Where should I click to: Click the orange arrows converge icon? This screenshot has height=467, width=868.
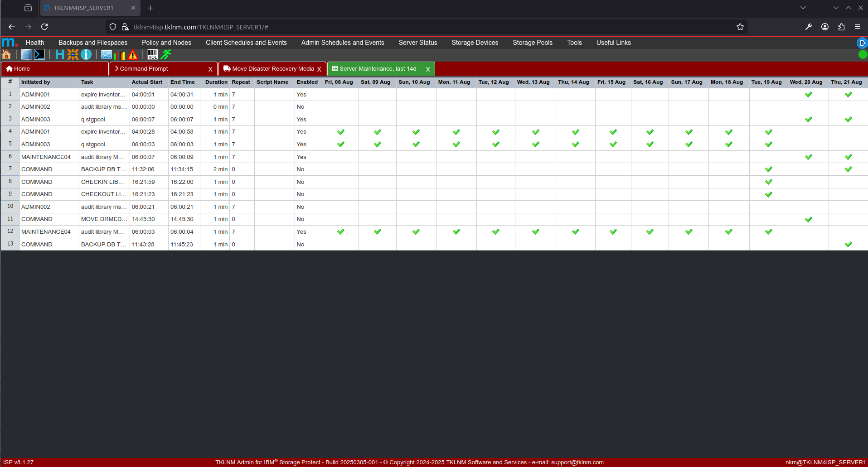click(73, 55)
